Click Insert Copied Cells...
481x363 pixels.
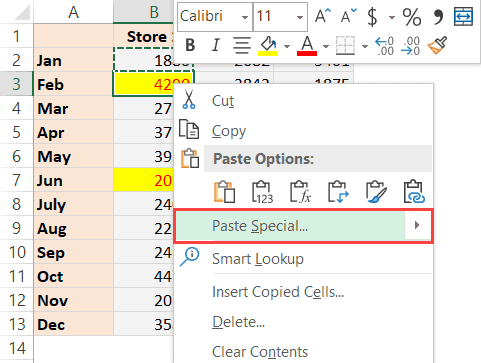coord(278,292)
